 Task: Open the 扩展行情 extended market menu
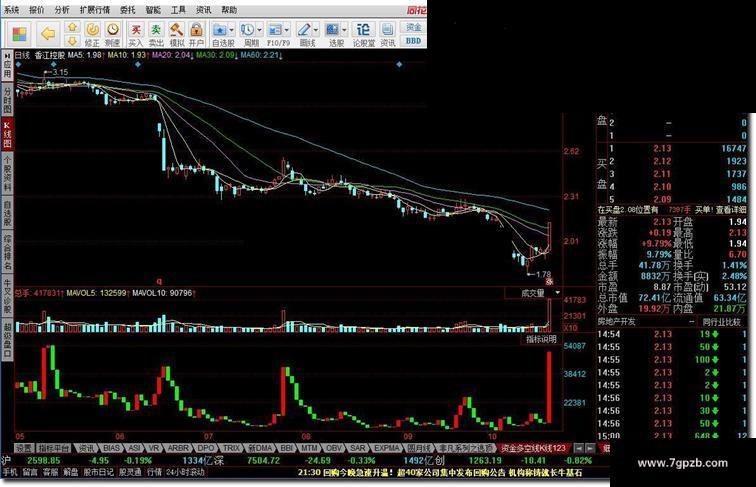[94, 10]
